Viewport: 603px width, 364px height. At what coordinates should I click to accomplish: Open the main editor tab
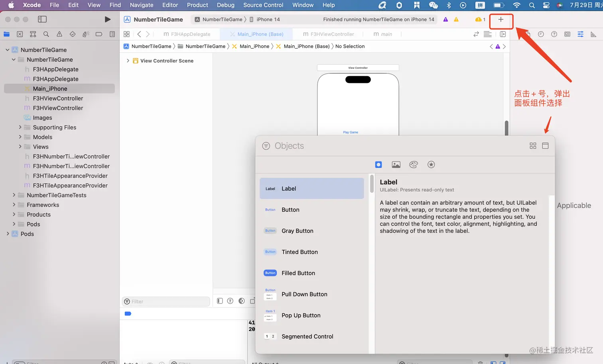[x=382, y=34]
